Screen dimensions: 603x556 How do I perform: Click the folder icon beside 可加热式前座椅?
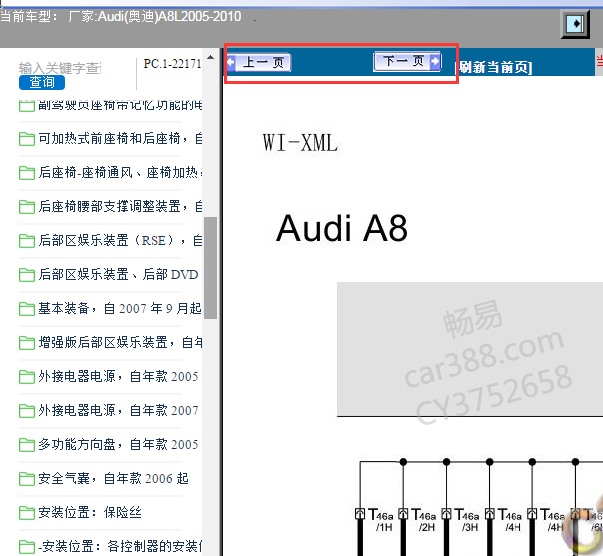click(27, 139)
